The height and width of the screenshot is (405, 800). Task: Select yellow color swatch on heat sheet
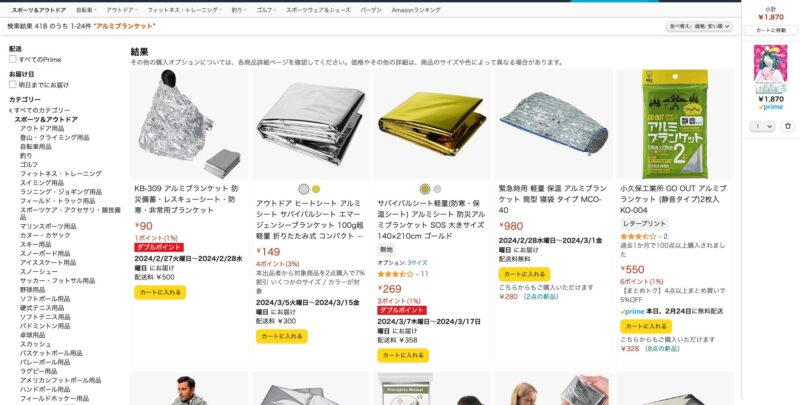coord(316,189)
